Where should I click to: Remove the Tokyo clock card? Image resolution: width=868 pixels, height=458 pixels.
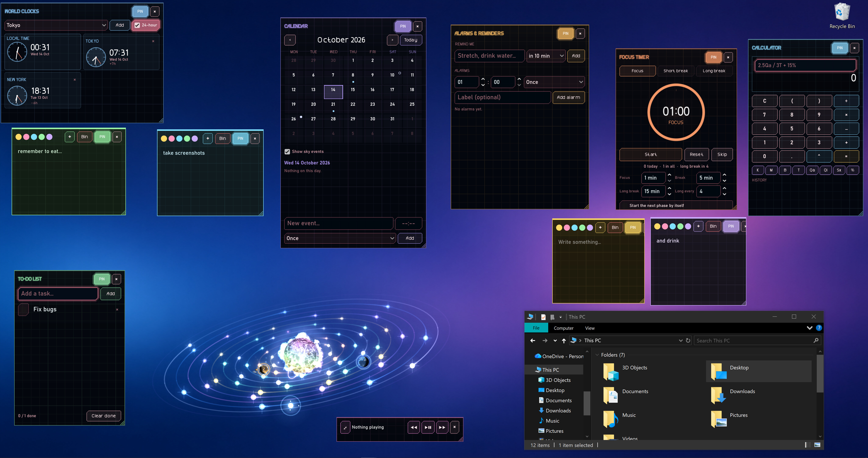(x=153, y=41)
